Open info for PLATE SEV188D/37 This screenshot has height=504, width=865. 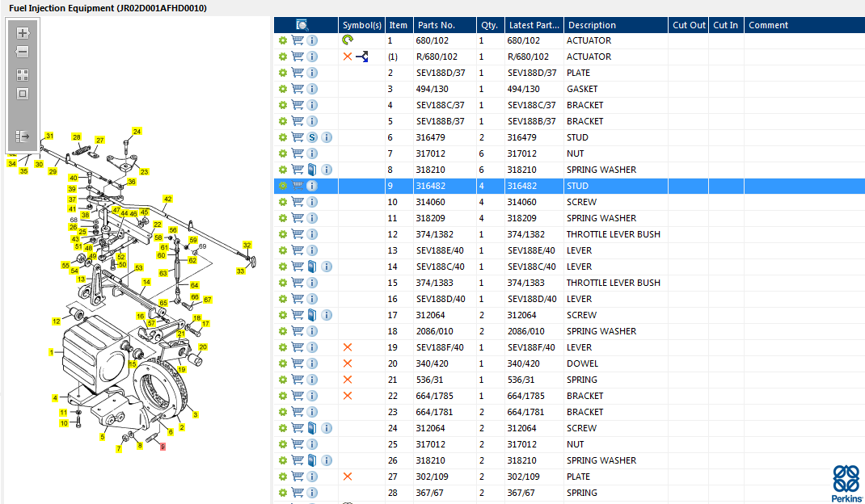312,73
